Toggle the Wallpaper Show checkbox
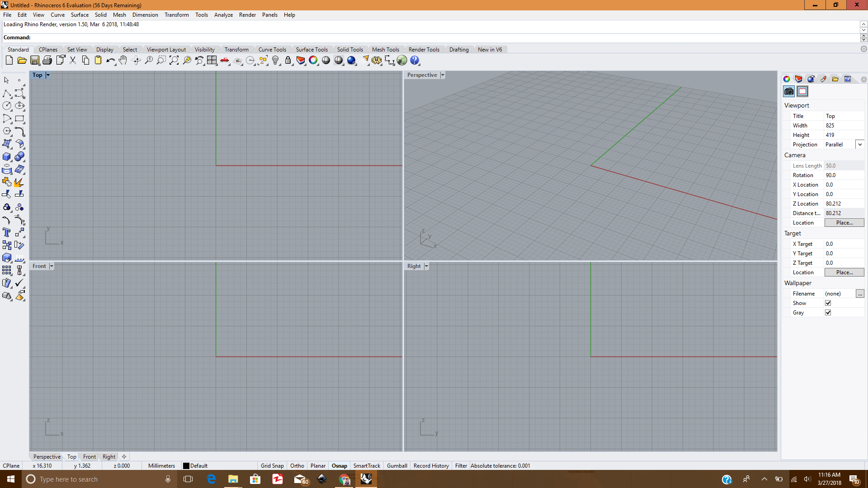This screenshot has width=868, height=488. pyautogui.click(x=828, y=303)
